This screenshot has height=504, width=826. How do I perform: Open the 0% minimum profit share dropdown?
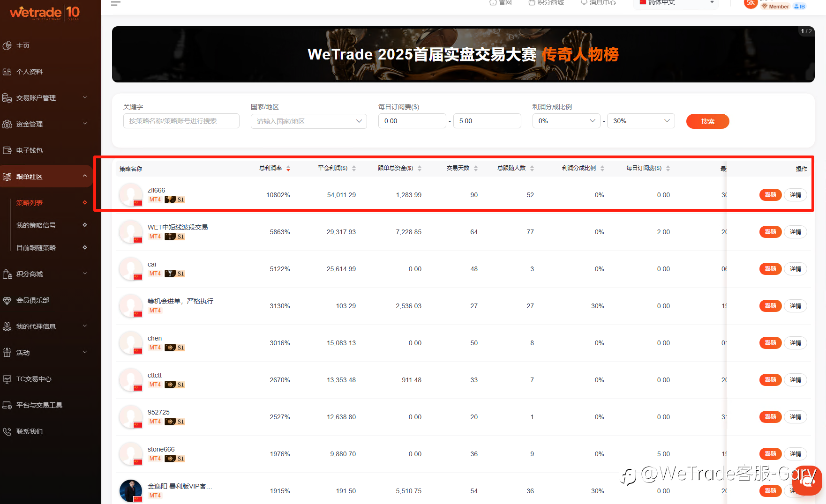pos(566,121)
